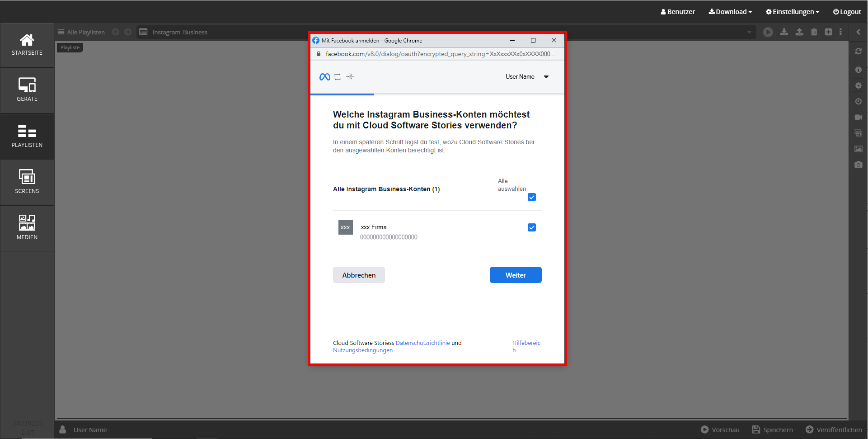
Task: Toggle the 'Alle auswählen' checkbox
Action: (532, 197)
